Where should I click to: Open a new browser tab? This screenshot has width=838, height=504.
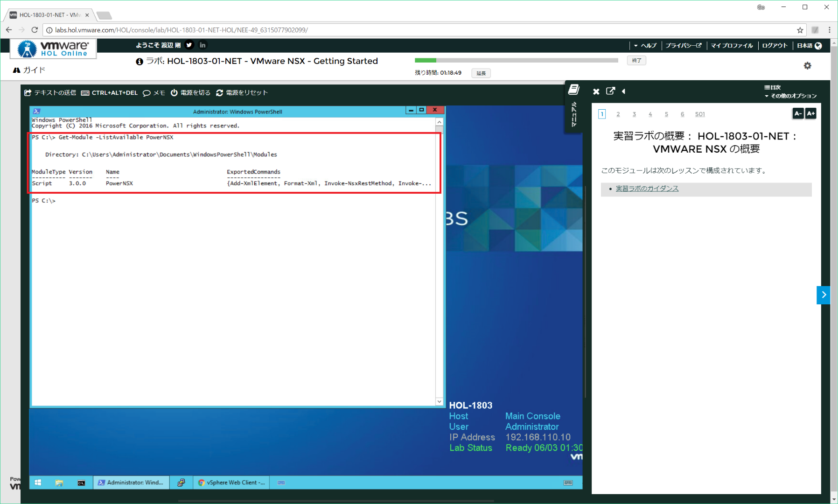pyautogui.click(x=104, y=15)
